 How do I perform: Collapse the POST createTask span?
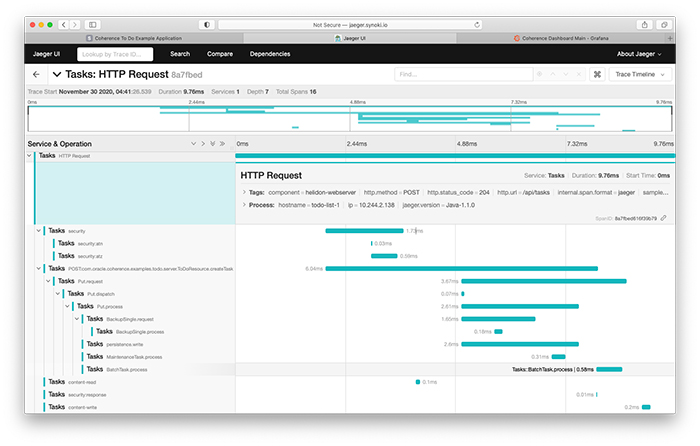click(39, 269)
